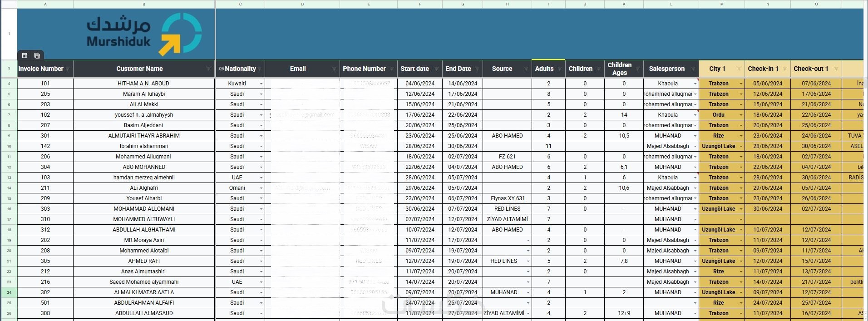
Task: Click the second table options icon under logo
Action: (37, 55)
